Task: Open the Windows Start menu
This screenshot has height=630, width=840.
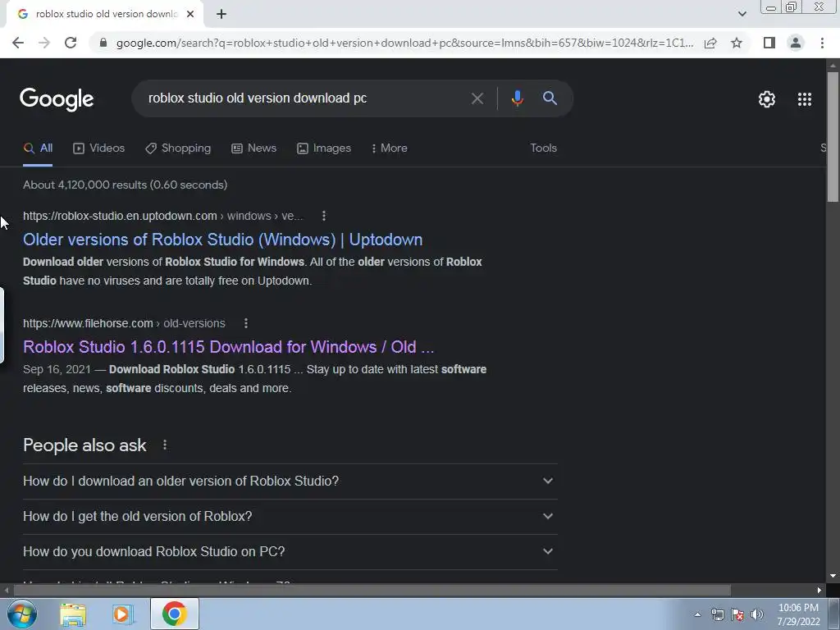Action: (22, 614)
